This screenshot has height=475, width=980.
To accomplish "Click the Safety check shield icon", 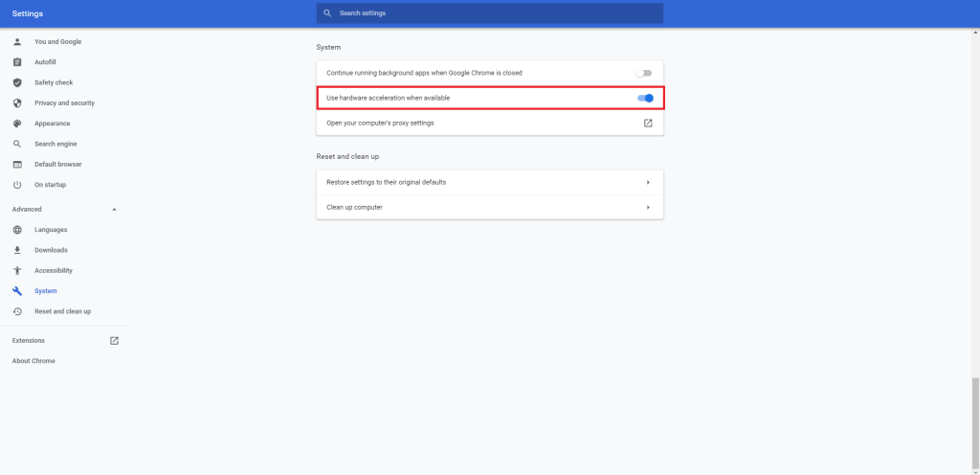I will click(17, 82).
